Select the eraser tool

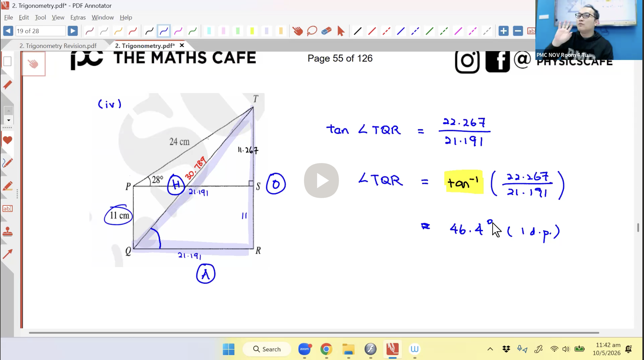click(326, 31)
